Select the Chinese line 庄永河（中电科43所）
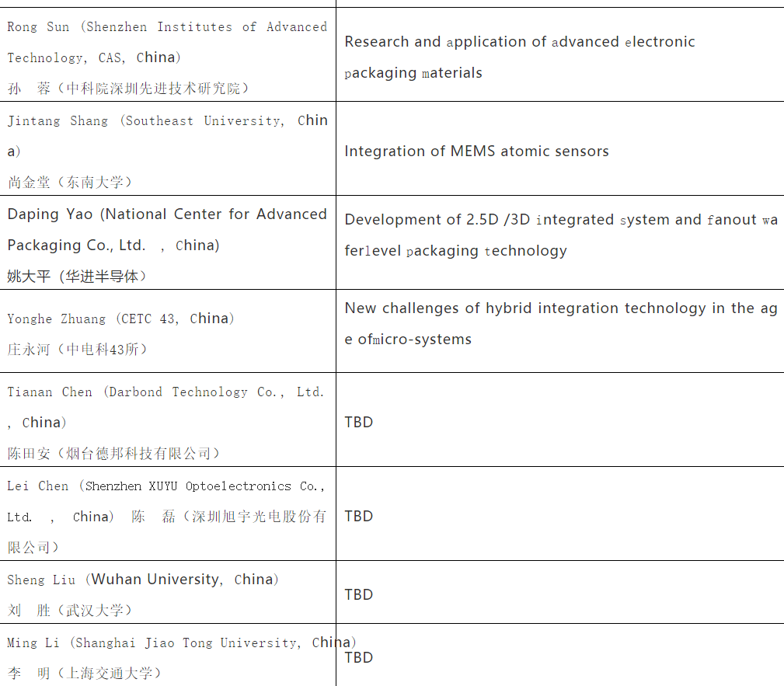 (x=77, y=350)
